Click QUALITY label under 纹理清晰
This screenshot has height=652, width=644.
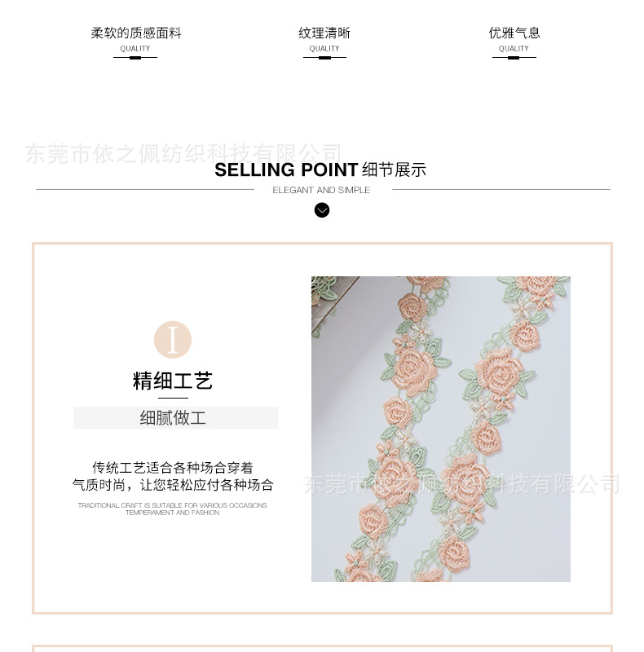pos(324,49)
